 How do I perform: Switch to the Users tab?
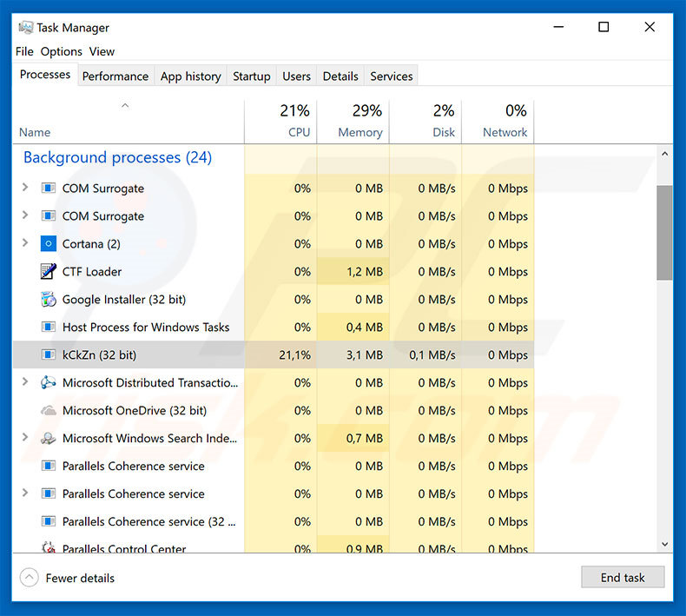tap(296, 76)
